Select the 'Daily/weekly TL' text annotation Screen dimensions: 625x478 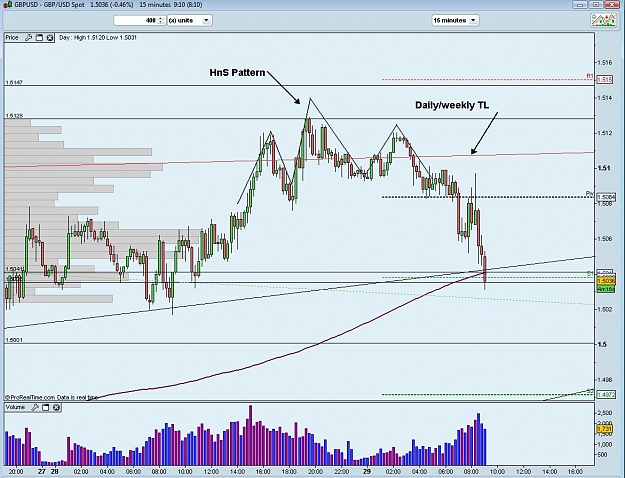tap(452, 105)
